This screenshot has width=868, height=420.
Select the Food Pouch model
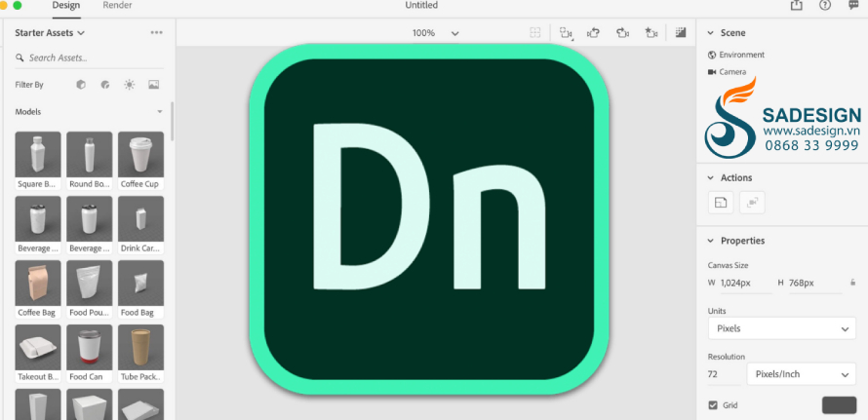point(89,288)
